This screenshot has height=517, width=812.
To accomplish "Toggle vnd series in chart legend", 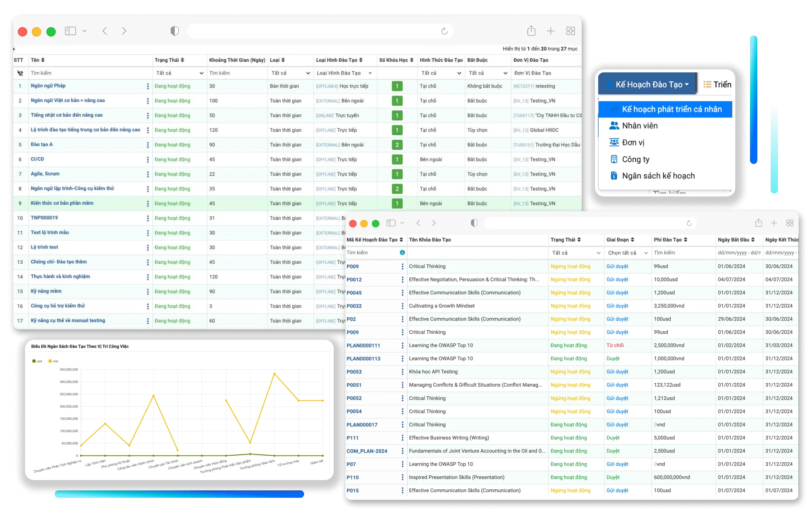I will pos(53,361).
